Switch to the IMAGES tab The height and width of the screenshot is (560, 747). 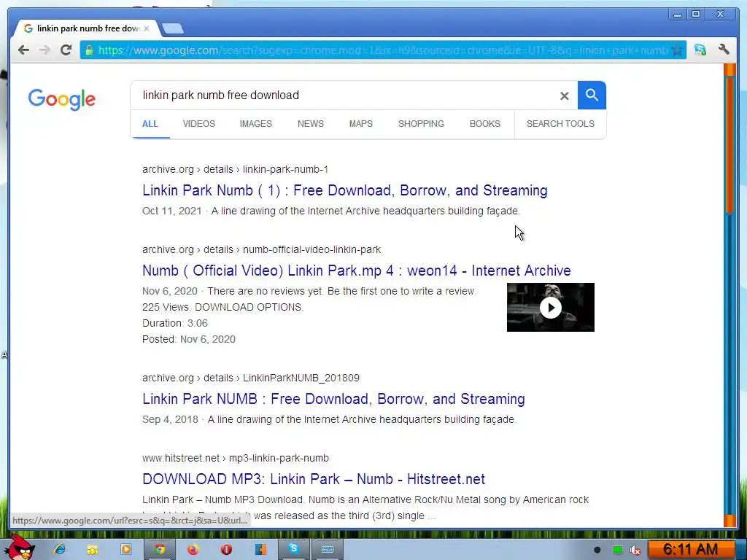coord(256,124)
